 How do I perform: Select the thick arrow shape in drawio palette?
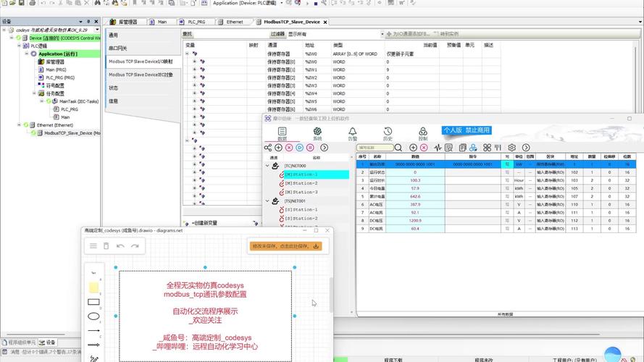click(x=93, y=345)
